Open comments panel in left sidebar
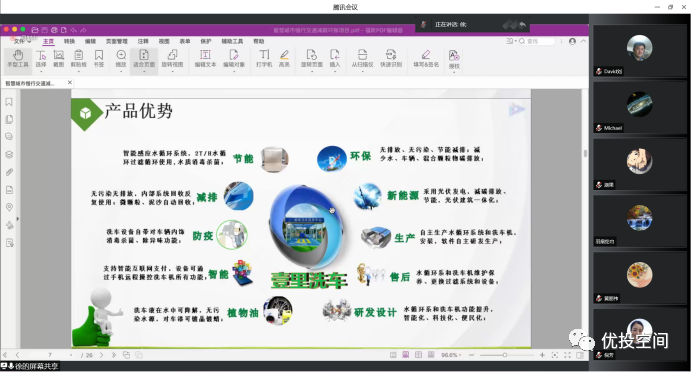 (9, 137)
